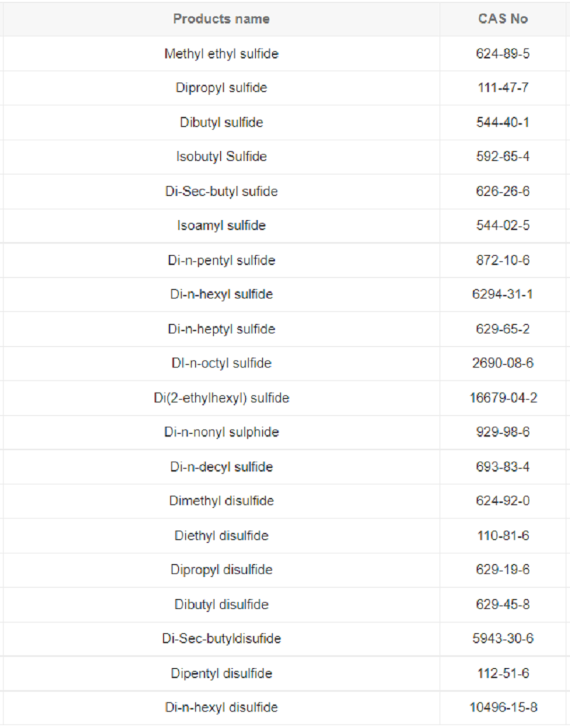Select the Di-n-pentyl sulfide row
Viewport: 570px width, 728px height.
(285, 260)
